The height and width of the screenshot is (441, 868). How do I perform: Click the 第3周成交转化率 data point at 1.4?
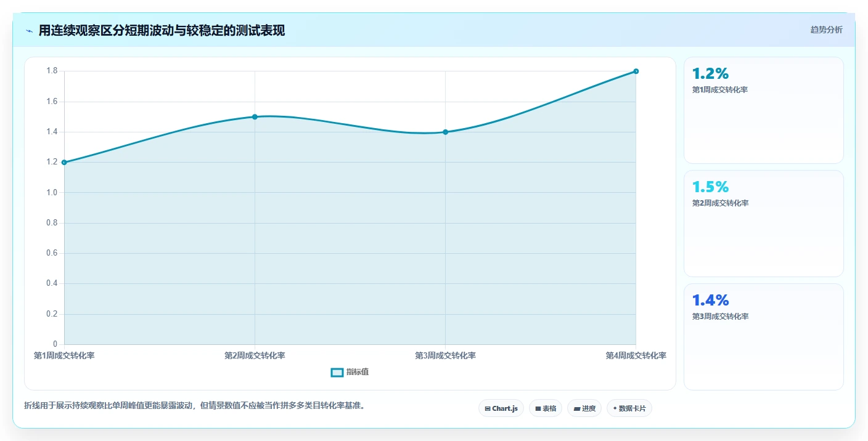(x=445, y=132)
